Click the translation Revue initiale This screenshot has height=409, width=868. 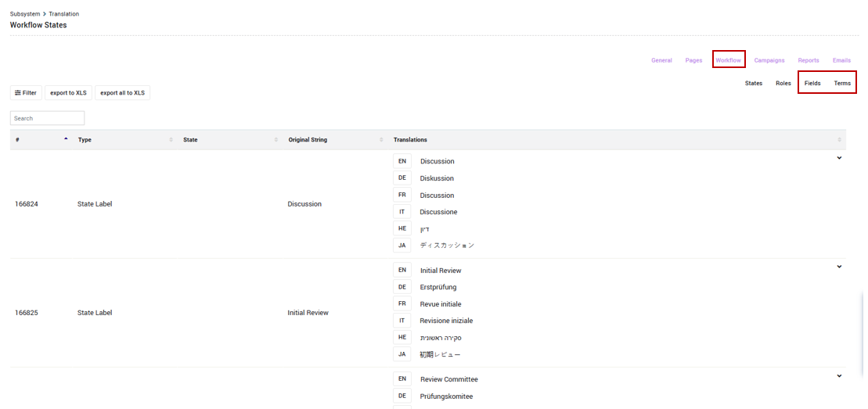(x=441, y=304)
